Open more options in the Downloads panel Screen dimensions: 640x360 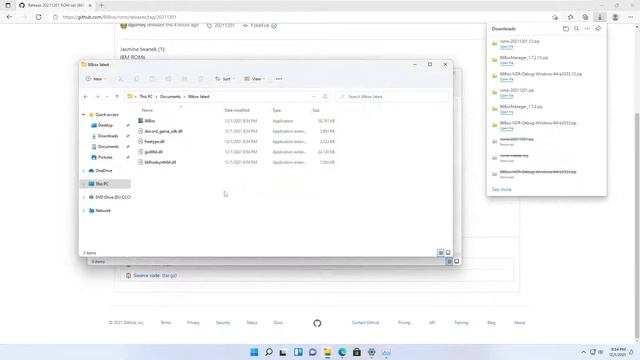pos(587,29)
